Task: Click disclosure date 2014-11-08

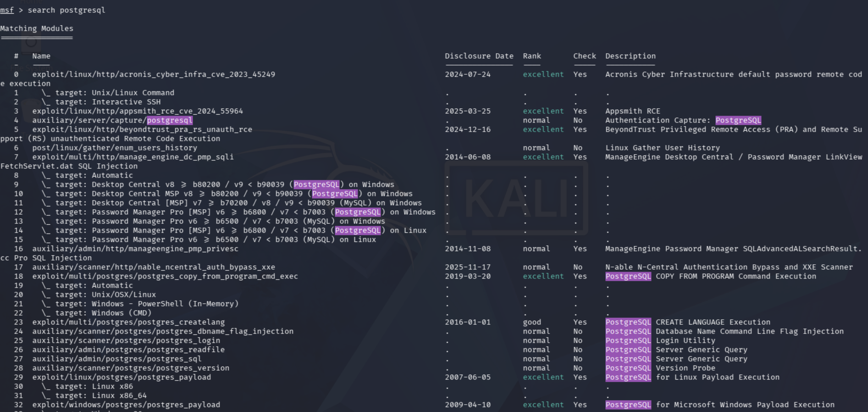Action: tap(468, 249)
